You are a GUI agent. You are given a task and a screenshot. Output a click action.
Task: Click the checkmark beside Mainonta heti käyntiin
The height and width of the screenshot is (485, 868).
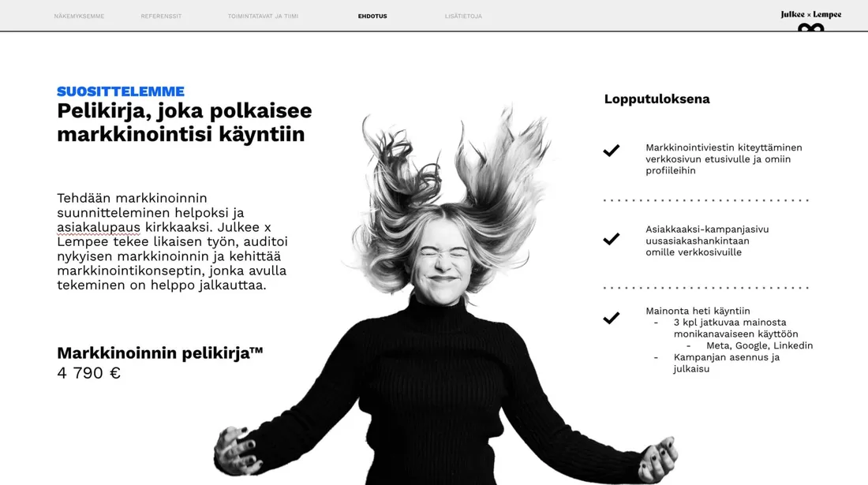[x=611, y=318]
